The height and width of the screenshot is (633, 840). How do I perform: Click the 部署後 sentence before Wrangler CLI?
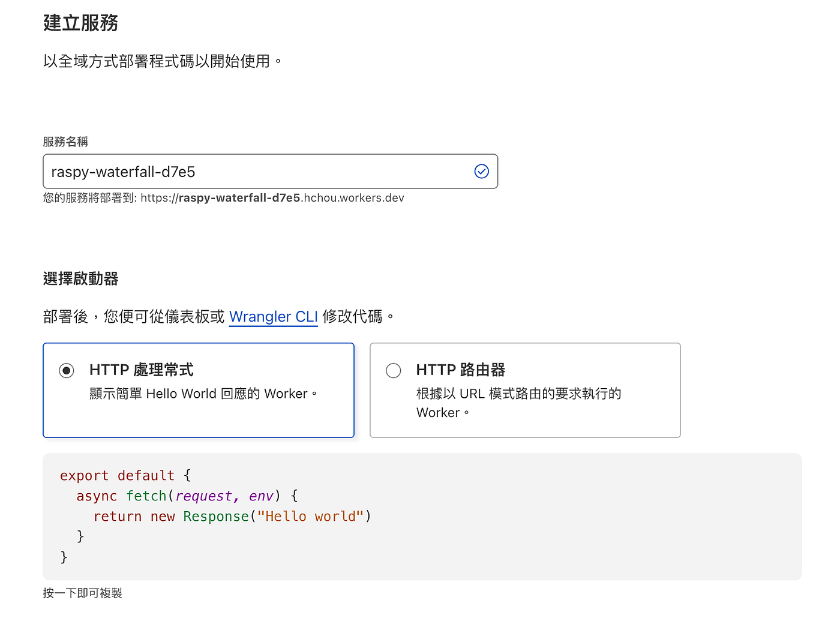click(x=133, y=316)
